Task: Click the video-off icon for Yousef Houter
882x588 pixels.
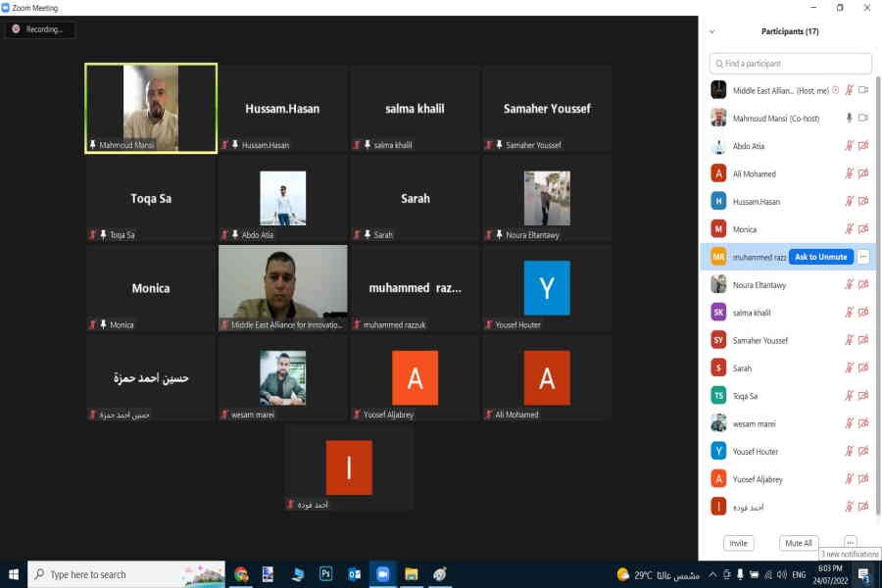Action: [863, 452]
